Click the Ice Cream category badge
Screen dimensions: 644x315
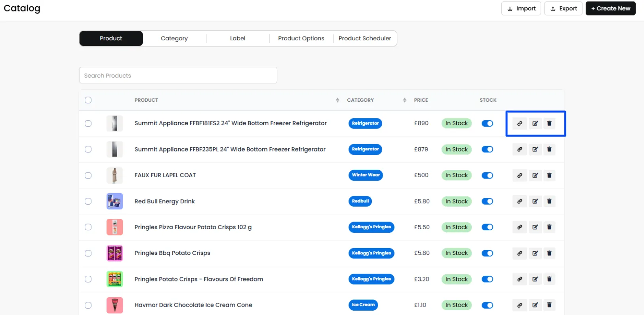363,305
